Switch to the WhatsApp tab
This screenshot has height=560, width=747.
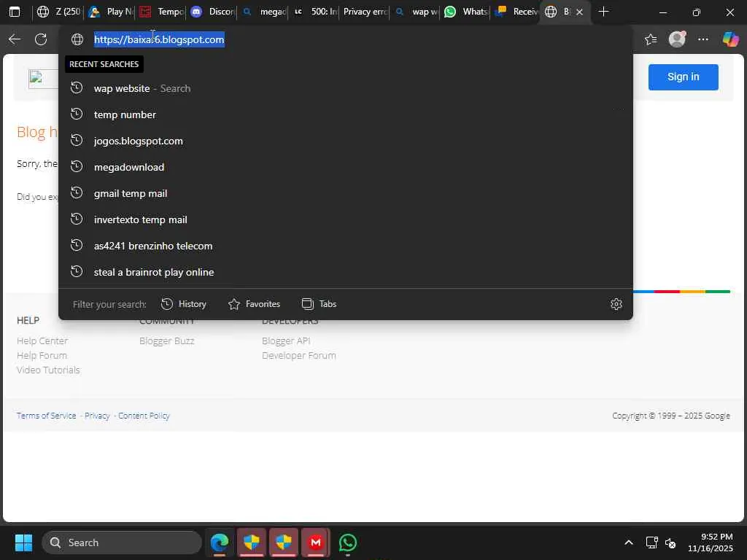tap(466, 12)
